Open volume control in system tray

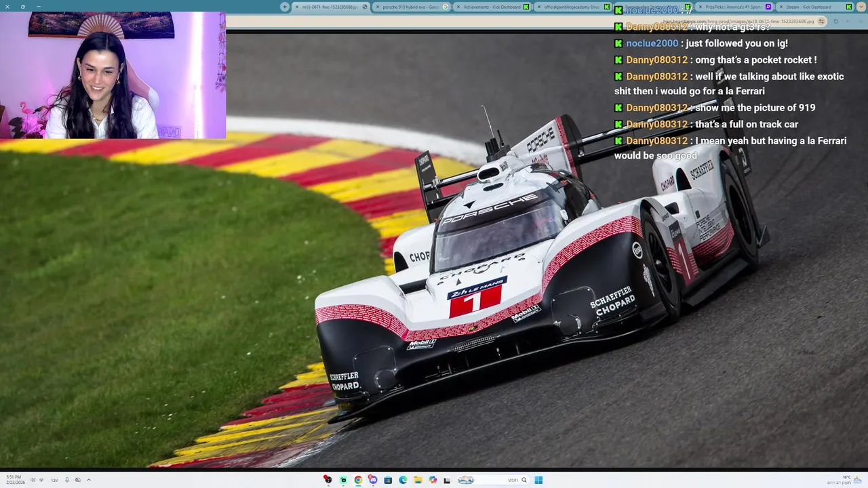(x=33, y=480)
